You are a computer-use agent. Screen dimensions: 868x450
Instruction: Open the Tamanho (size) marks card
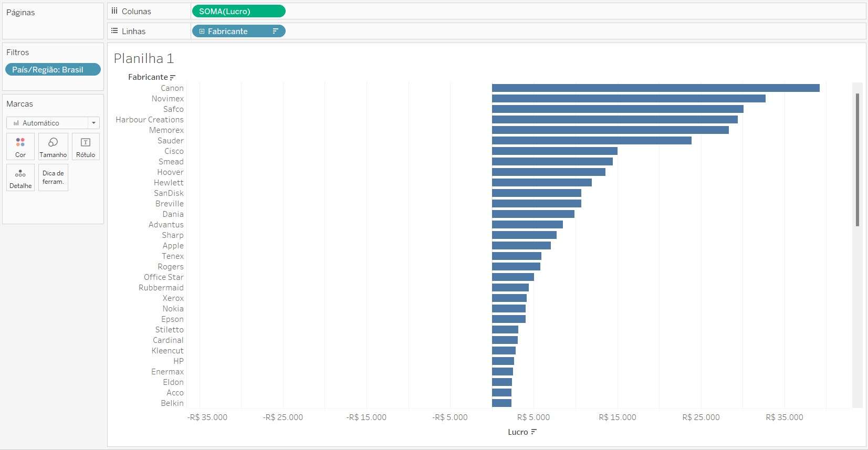point(53,146)
